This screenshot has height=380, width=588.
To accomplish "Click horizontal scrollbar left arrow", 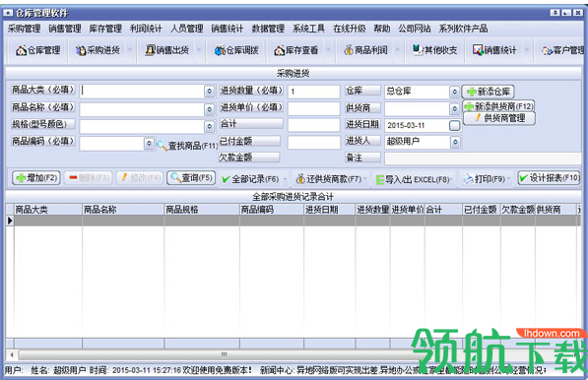I will pos(12,354).
